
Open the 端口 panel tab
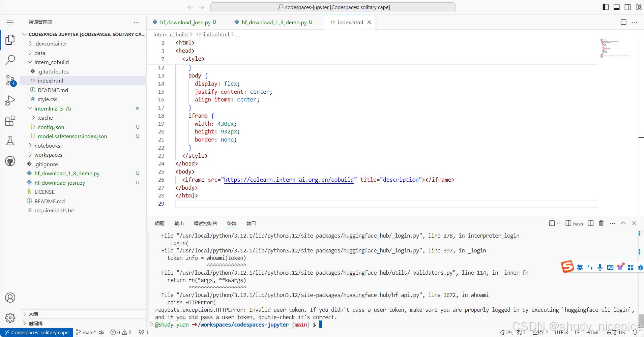coord(251,223)
